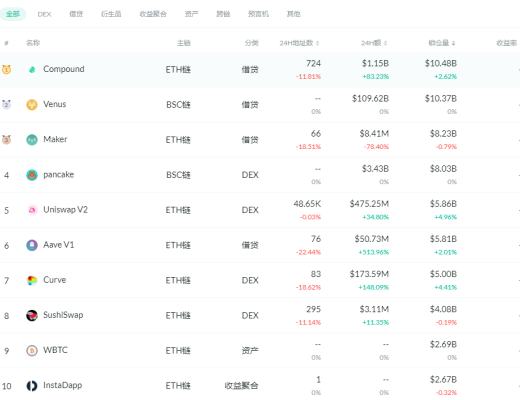
Task: Switch to the 预言机 tab
Action: [x=258, y=14]
